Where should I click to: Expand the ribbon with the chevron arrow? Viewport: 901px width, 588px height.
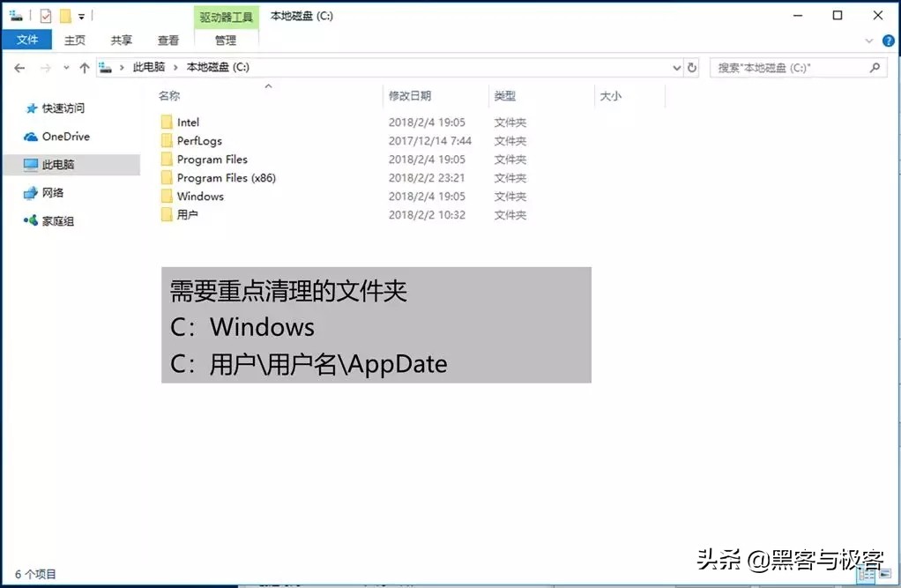(x=869, y=41)
